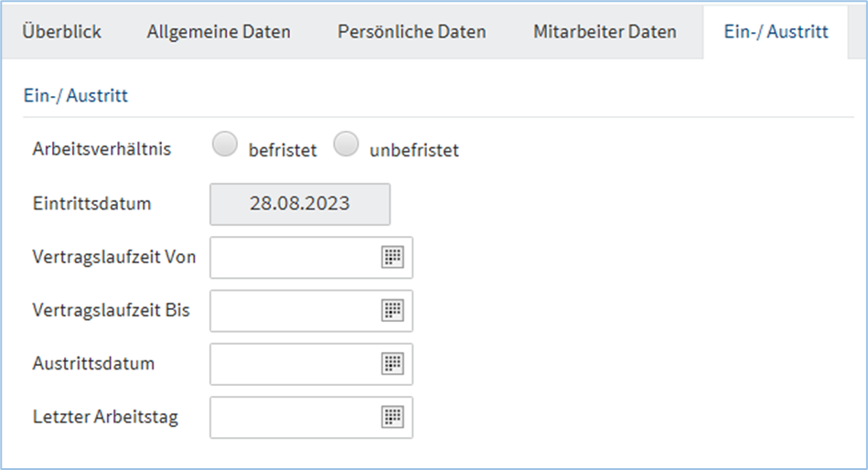Image resolution: width=868 pixels, height=470 pixels.
Task: Click the Eintrittsdatum field showing 28.08.2023
Action: pos(300,204)
